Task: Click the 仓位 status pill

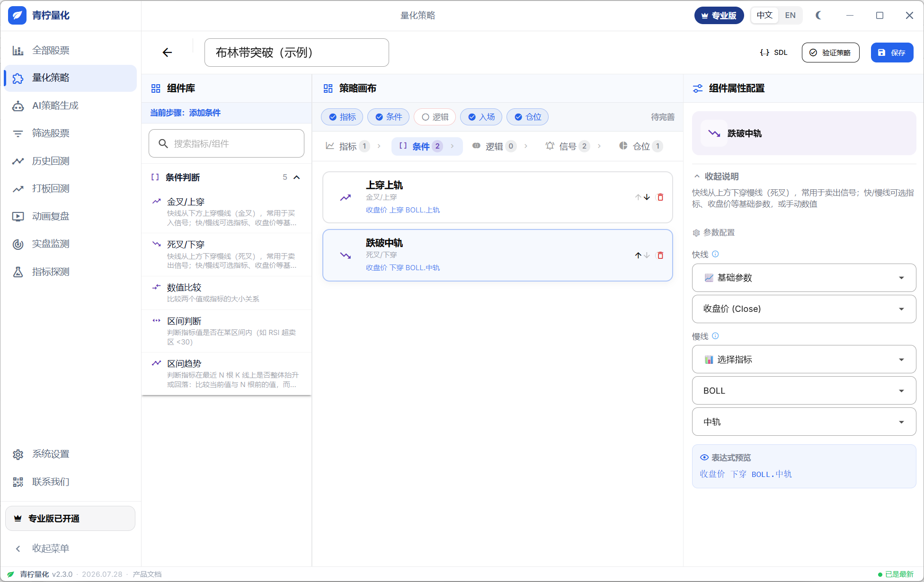Action: (x=528, y=117)
